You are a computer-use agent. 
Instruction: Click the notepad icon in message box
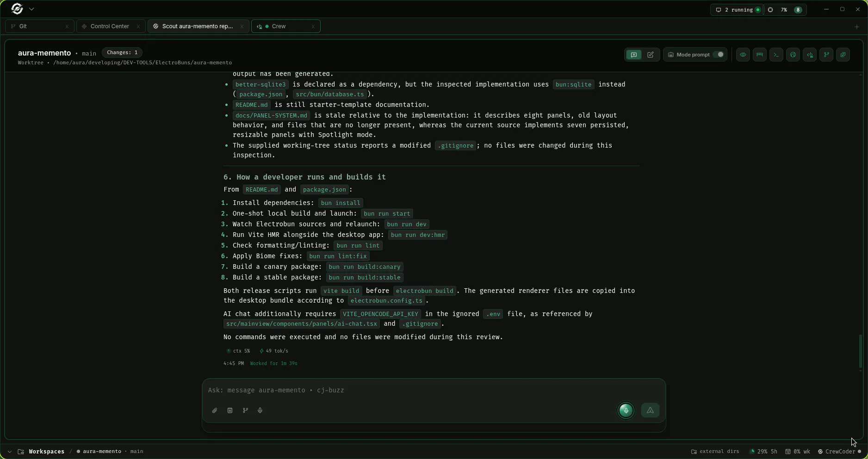[230, 410]
